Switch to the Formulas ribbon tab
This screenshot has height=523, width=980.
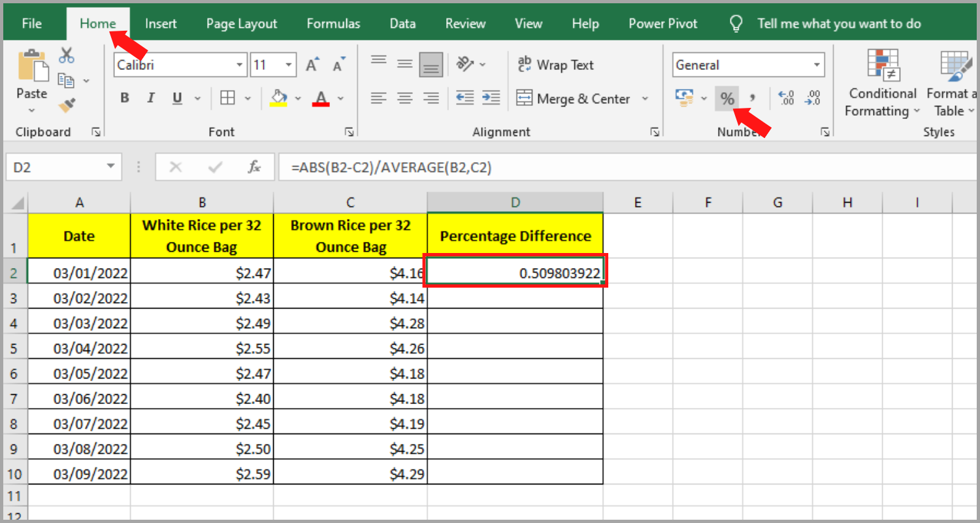click(333, 23)
